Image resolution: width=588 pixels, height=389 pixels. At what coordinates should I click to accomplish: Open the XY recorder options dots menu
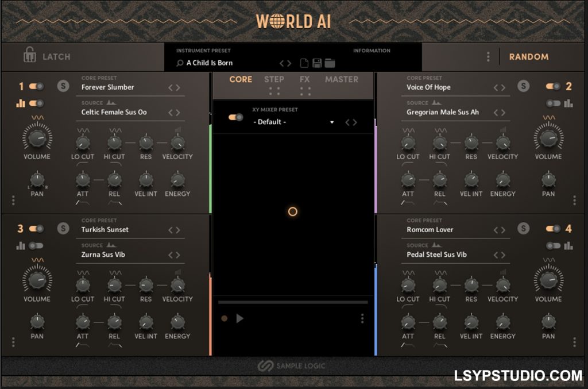tap(362, 318)
